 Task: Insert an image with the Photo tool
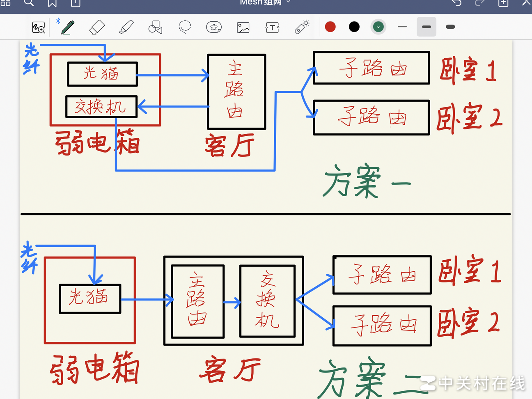coord(243,27)
